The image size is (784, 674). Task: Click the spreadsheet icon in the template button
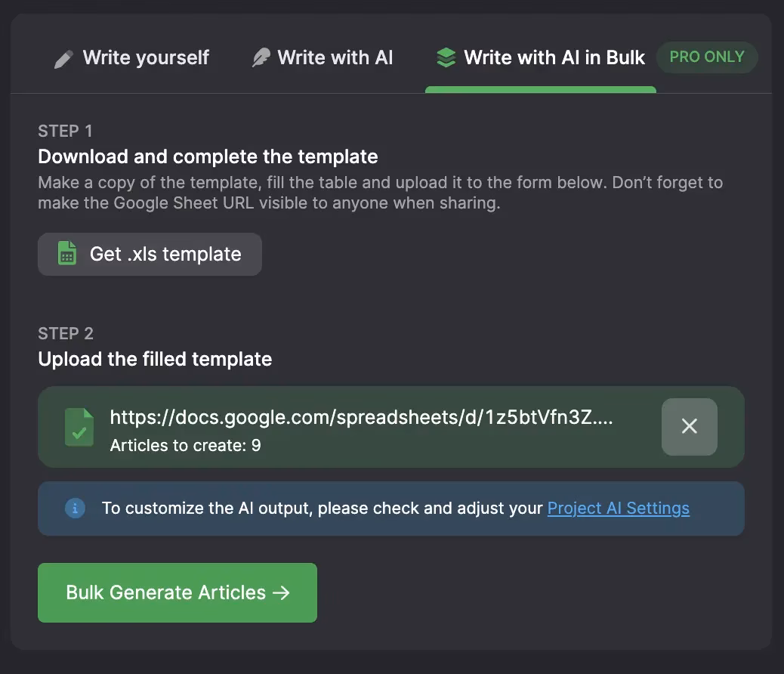tap(67, 254)
